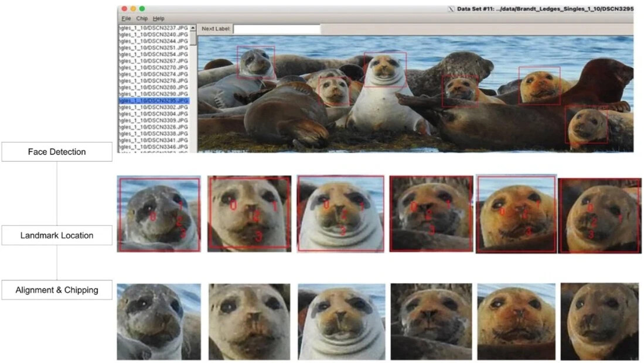Select DSCN3270.JPG in the file list
The image size is (644, 363).
tap(154, 67)
